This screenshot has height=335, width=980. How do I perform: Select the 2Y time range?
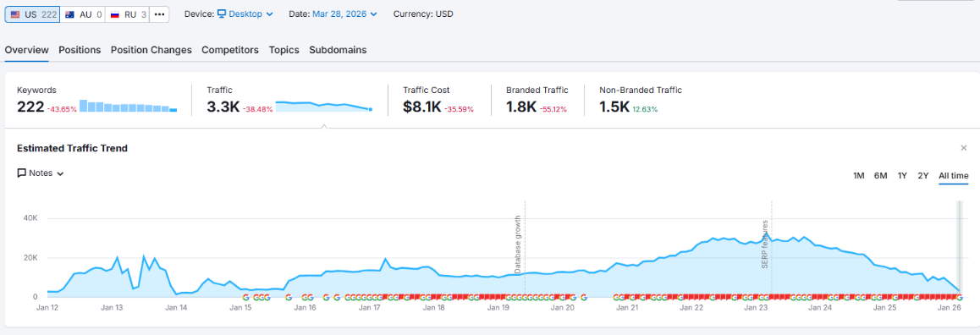tap(923, 176)
